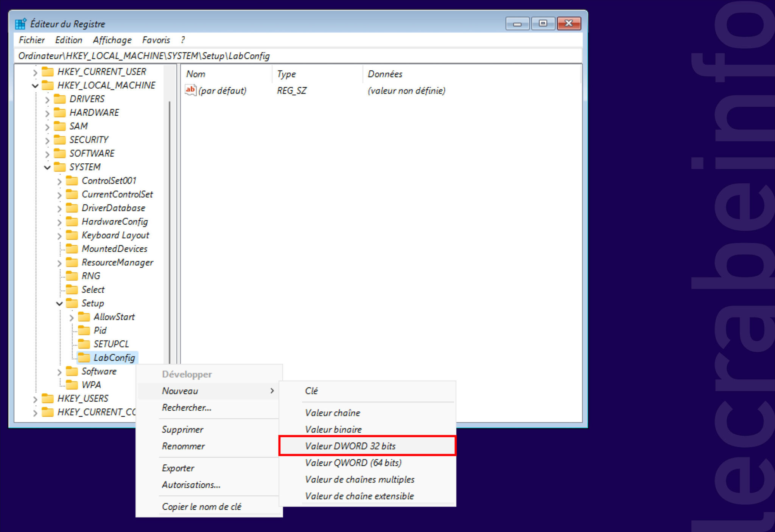Viewport: 775px width, 532px height.
Task: Choose Valeur DWORD 32 bits from the submenu
Action: 351,446
